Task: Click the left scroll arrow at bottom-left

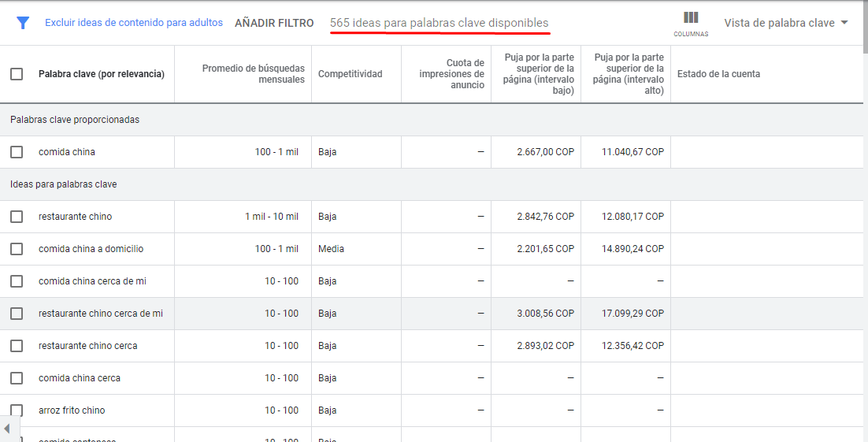Action: click(x=7, y=429)
